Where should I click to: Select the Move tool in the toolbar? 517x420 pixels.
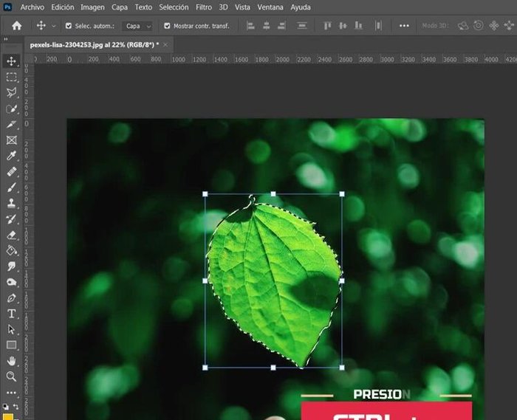[12, 61]
